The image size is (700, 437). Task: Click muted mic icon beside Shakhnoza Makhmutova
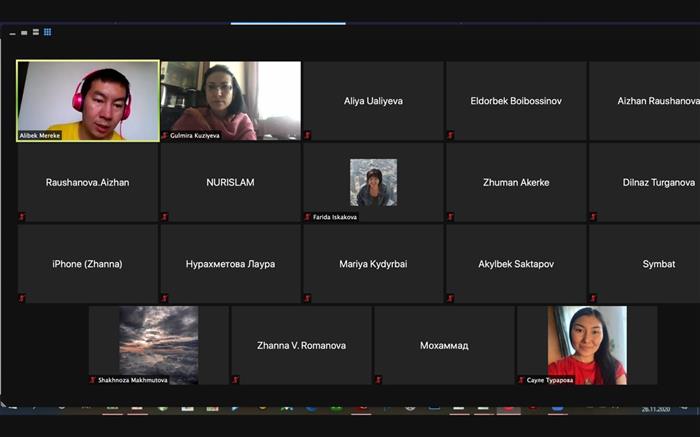click(x=93, y=380)
